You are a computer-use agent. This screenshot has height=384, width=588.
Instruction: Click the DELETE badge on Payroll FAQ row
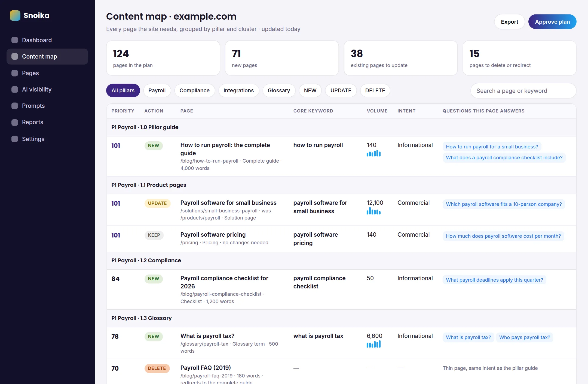pyautogui.click(x=157, y=368)
